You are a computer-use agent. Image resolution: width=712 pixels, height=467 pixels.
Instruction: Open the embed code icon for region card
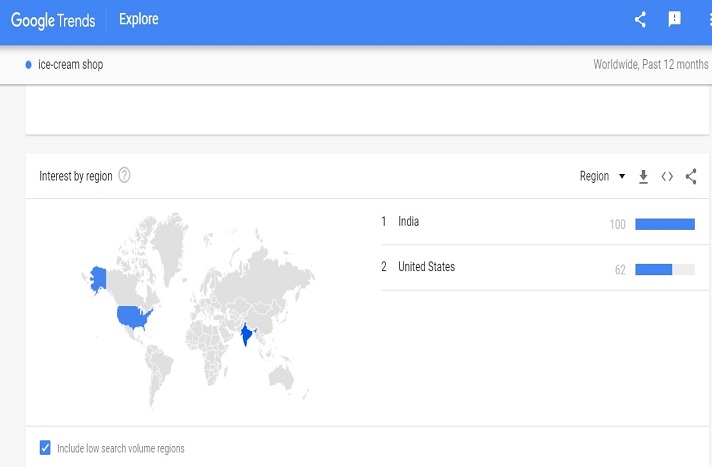pos(667,176)
